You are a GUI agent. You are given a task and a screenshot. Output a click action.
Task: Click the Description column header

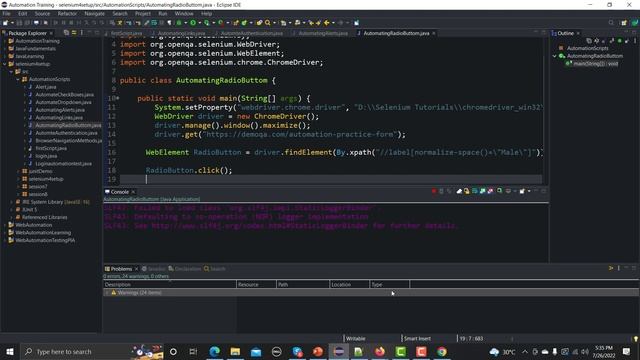point(169,284)
